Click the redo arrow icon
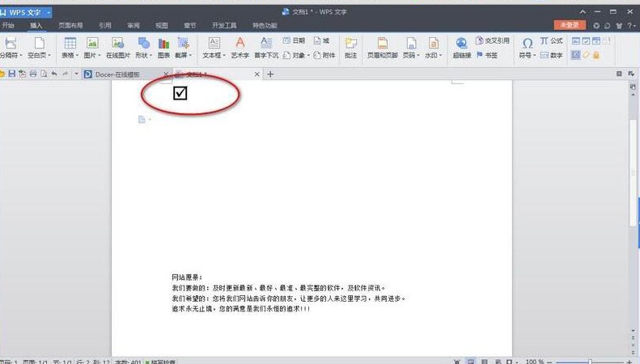 coord(65,74)
